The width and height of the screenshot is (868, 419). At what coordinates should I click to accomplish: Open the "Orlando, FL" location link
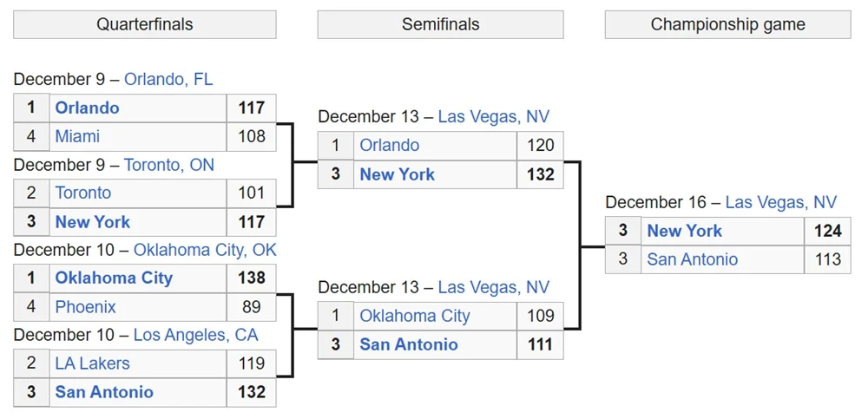tap(168, 79)
